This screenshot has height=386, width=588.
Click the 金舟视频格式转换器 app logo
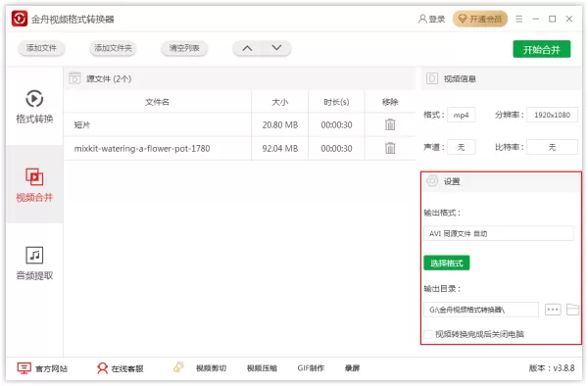coord(20,19)
